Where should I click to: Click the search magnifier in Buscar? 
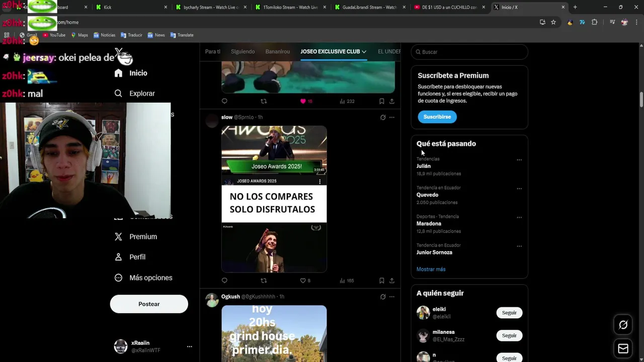[x=418, y=52]
